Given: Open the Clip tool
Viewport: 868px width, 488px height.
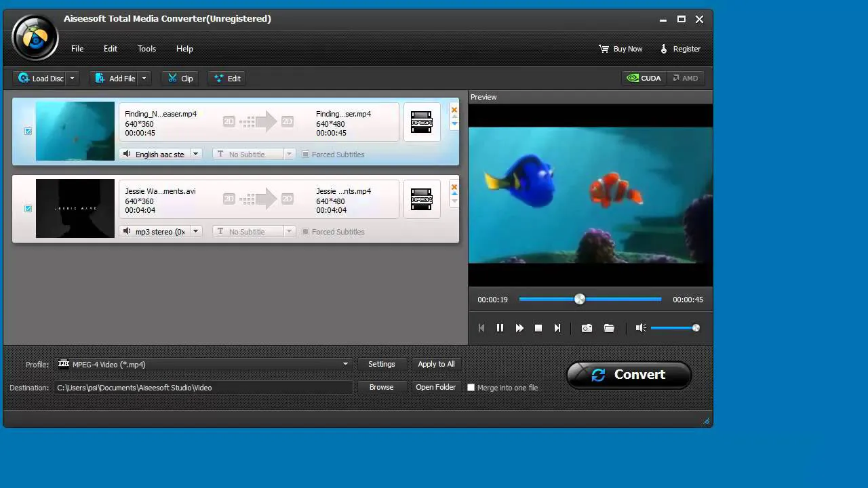Looking at the screenshot, I should pyautogui.click(x=180, y=79).
